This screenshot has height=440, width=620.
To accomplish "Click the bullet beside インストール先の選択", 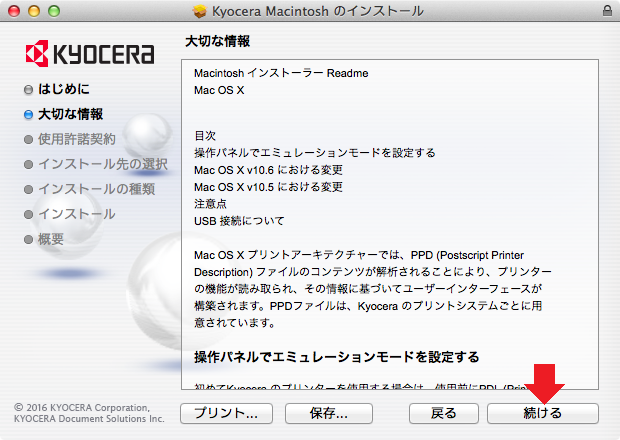I will click(28, 164).
